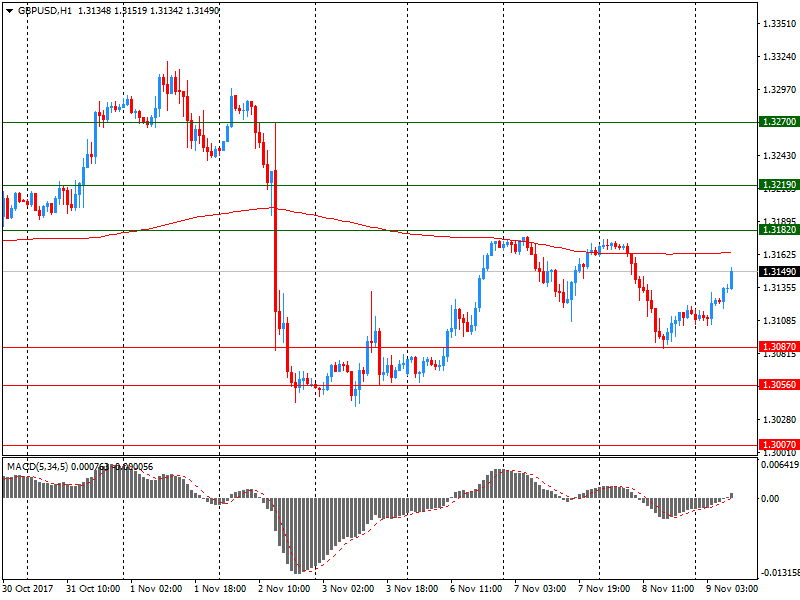
Task: Click the 1.31355 price scale value
Action: pos(779,288)
